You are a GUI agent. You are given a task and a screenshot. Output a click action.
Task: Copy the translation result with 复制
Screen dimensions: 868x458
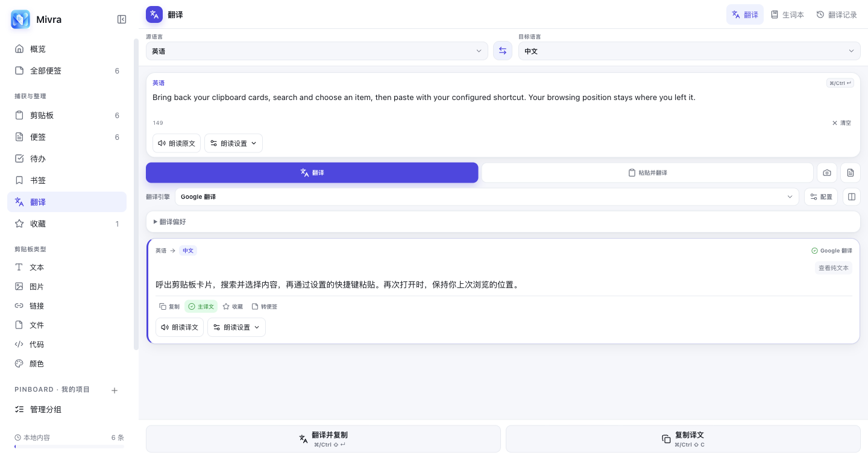pos(169,307)
